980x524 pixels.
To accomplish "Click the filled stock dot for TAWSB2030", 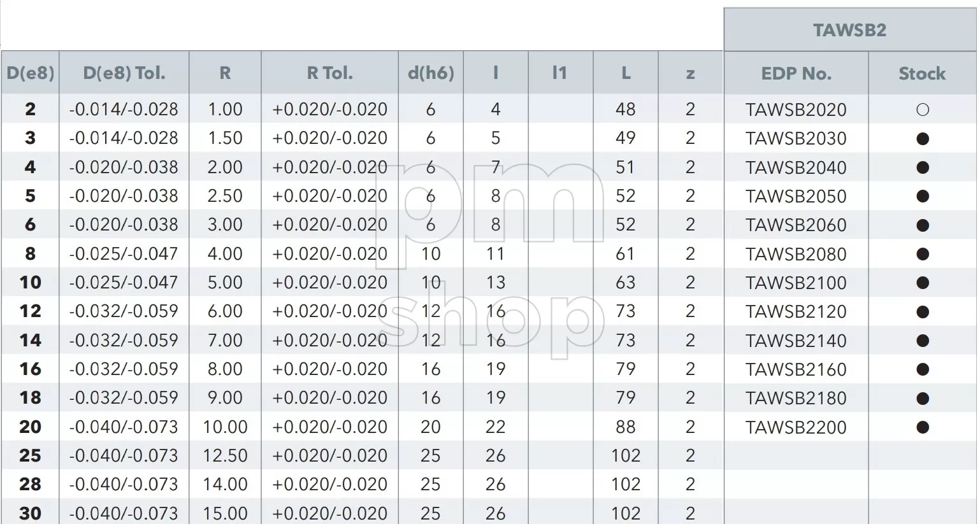I will tap(922, 139).
